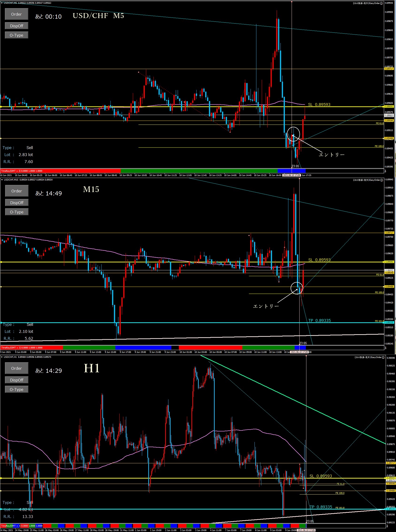Expand the USDCHF,M5 chart title arrow
The image size is (396, 532).
2,3
